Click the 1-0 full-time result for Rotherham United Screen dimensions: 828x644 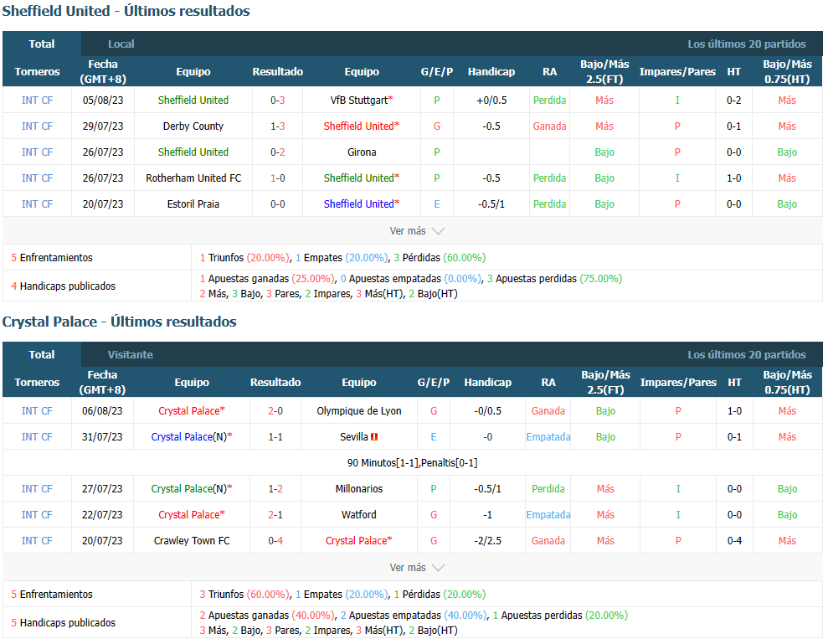278,178
